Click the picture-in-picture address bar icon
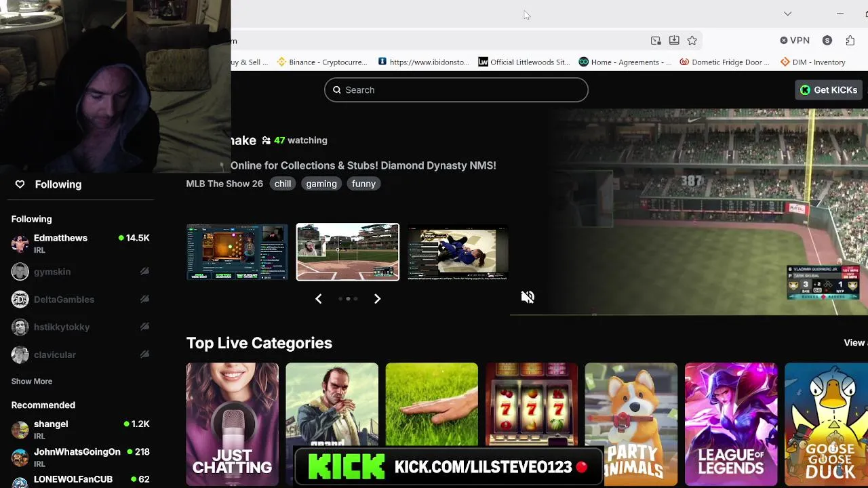Viewport: 868px width, 488px height. (x=656, y=41)
